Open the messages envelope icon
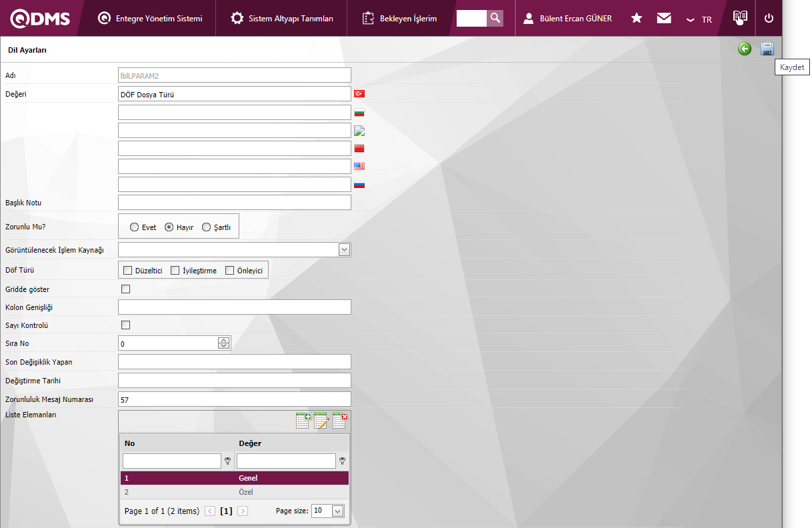Image resolution: width=812 pixels, height=528 pixels. tap(664, 18)
